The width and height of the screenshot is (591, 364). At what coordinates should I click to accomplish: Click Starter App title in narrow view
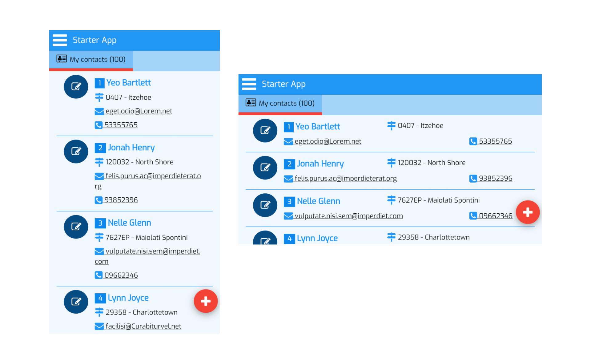click(x=94, y=40)
